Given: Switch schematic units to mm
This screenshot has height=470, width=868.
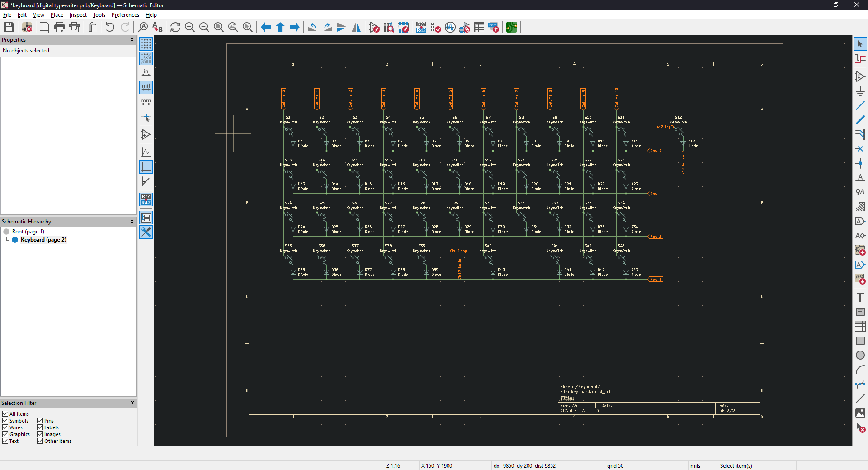Looking at the screenshot, I should click(146, 102).
